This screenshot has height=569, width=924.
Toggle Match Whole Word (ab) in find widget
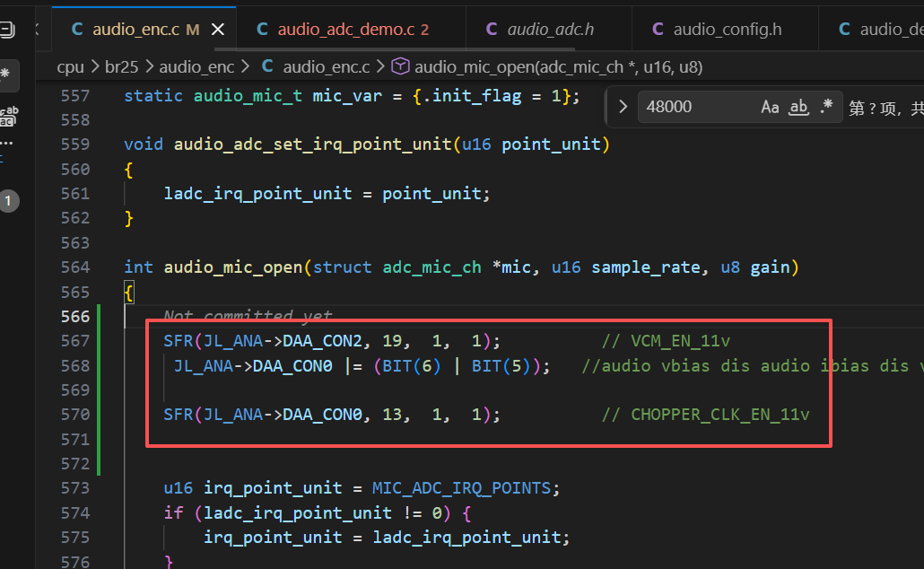tap(798, 107)
